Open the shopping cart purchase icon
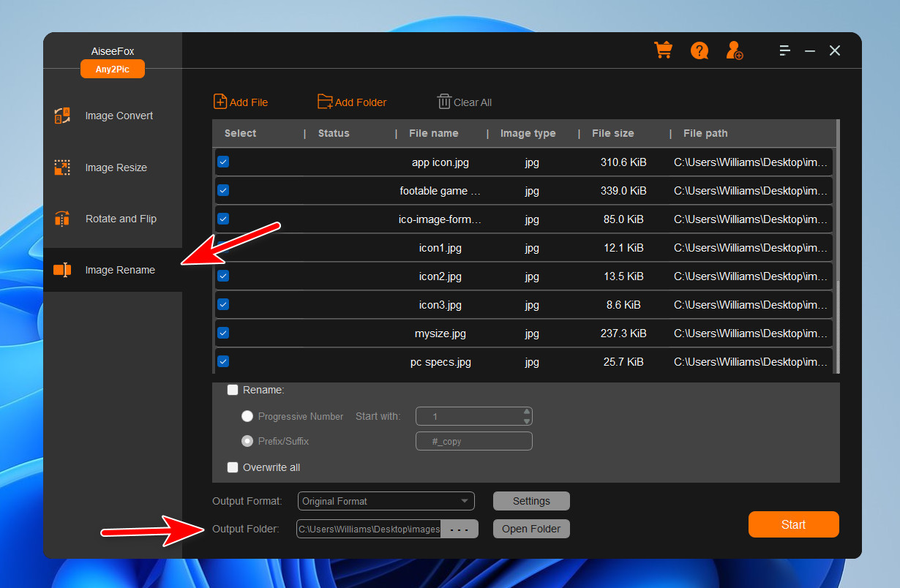 663,50
